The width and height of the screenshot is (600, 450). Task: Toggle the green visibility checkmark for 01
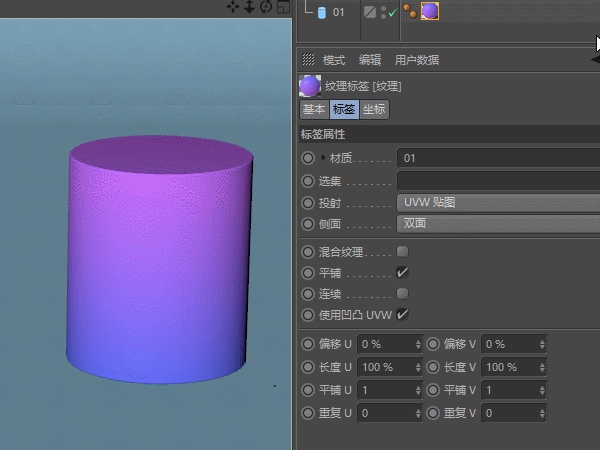point(392,13)
